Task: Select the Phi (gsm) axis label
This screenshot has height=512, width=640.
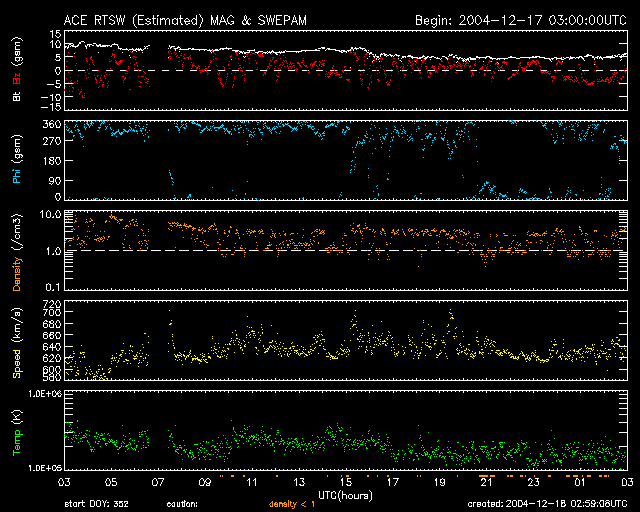Action: [x=16, y=160]
